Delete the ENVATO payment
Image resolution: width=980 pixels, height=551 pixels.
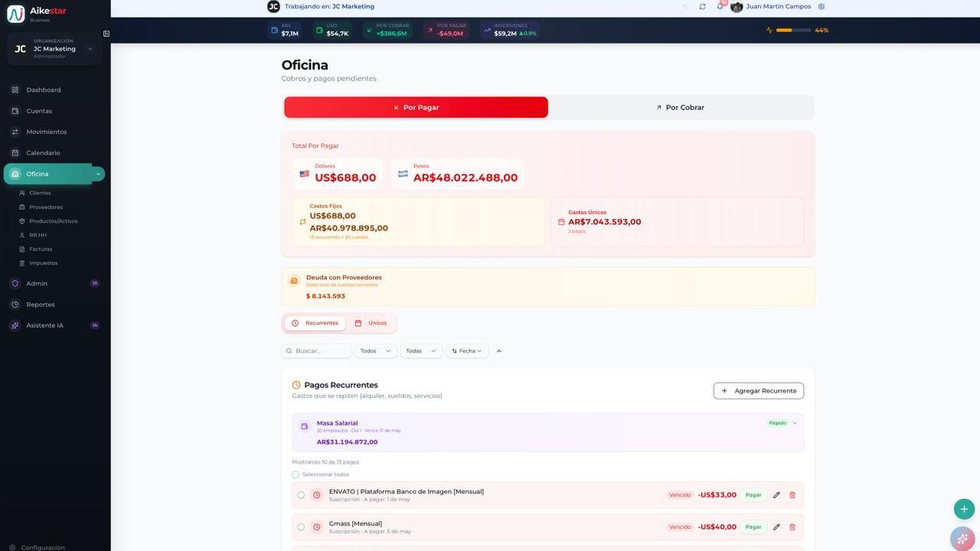792,495
